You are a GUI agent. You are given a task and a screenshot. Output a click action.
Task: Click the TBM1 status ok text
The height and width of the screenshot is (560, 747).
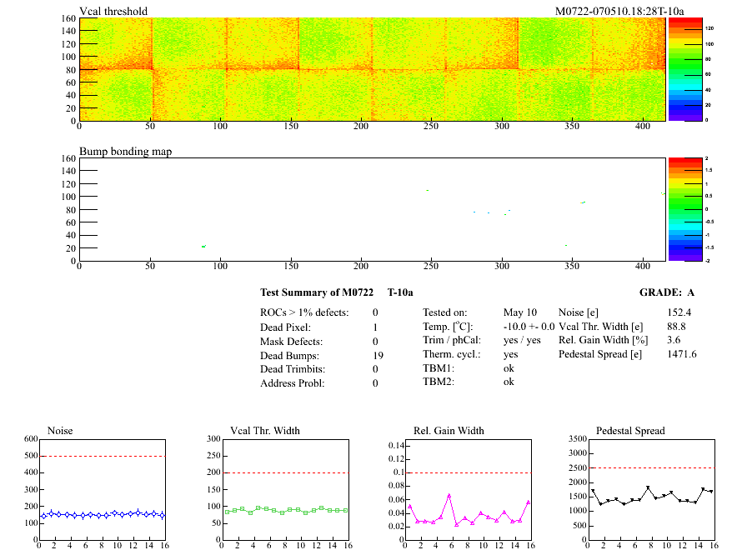[x=509, y=368]
